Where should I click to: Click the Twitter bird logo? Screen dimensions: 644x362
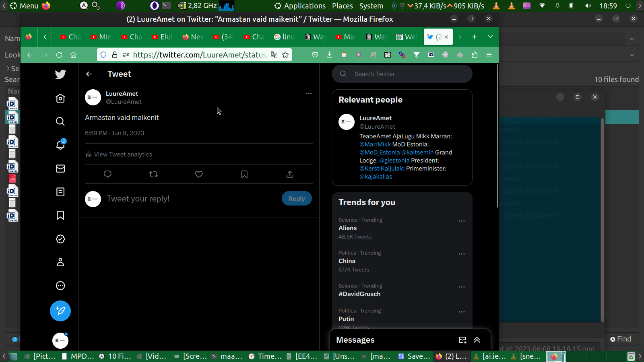(60, 74)
